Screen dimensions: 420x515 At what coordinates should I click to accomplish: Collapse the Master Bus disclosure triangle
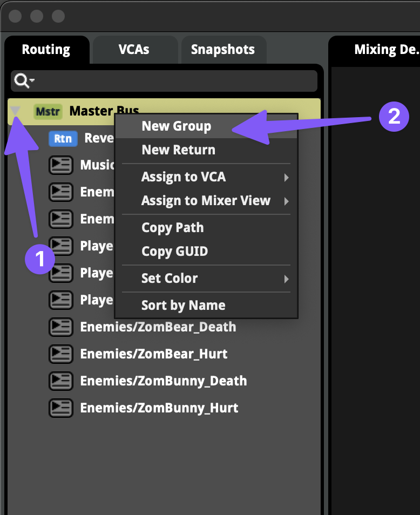click(16, 111)
